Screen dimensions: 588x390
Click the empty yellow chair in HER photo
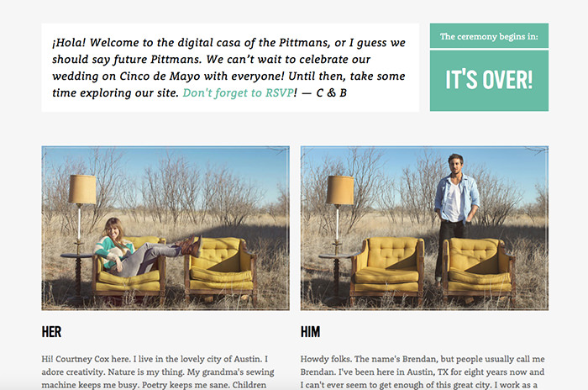click(x=221, y=268)
